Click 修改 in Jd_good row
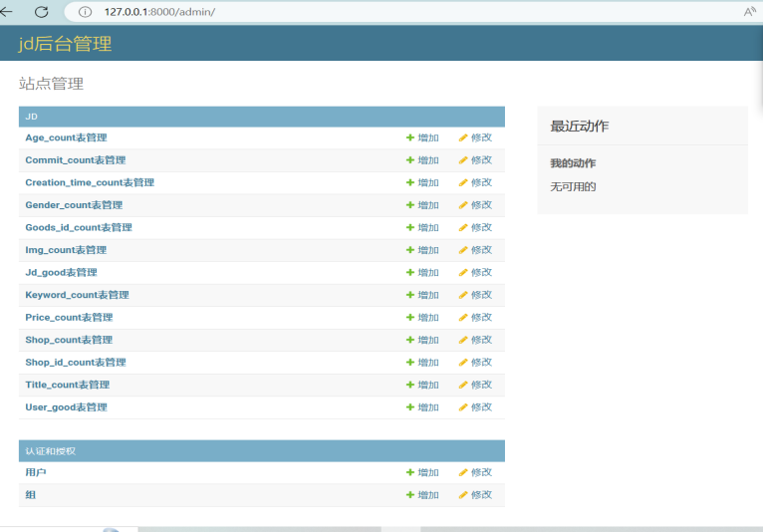 tap(475, 272)
